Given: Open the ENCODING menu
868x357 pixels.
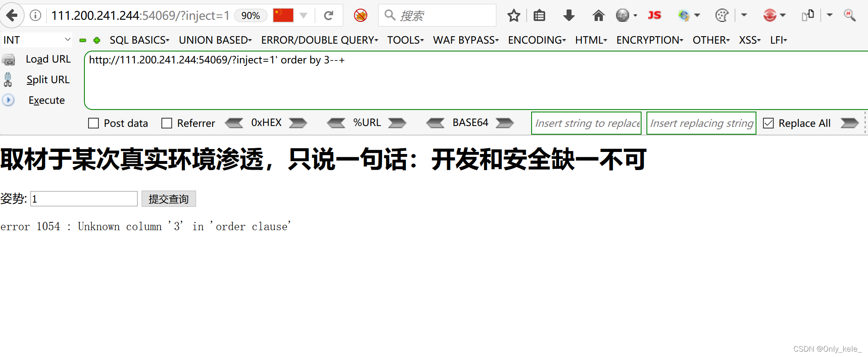Looking at the screenshot, I should pyautogui.click(x=537, y=40).
